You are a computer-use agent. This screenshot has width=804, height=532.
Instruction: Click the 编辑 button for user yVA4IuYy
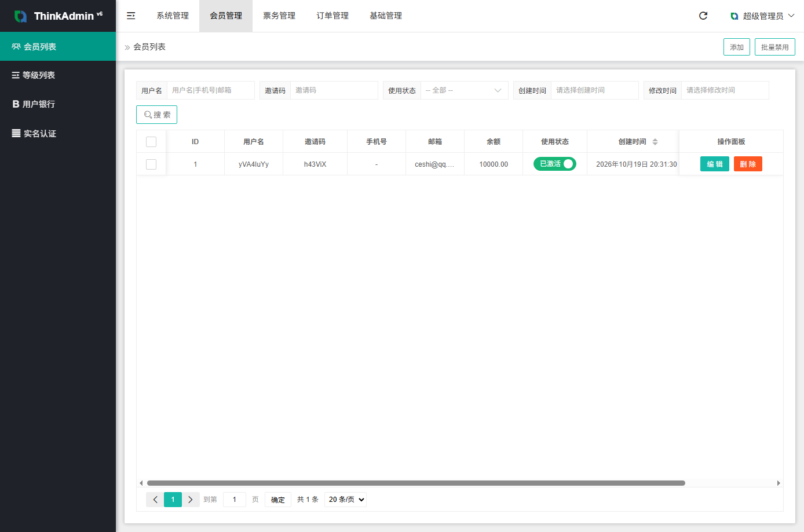[715, 164]
